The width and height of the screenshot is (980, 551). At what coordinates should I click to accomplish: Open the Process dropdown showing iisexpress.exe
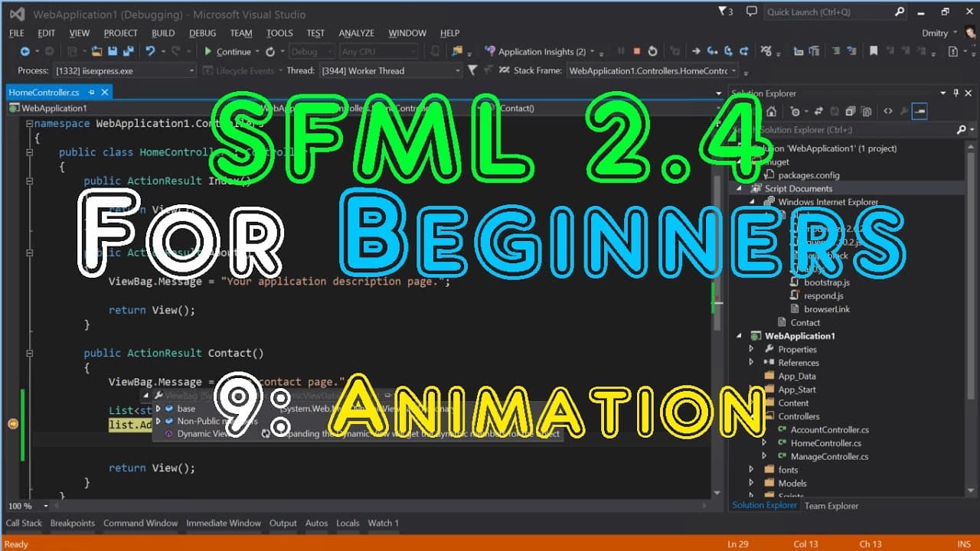pos(125,70)
